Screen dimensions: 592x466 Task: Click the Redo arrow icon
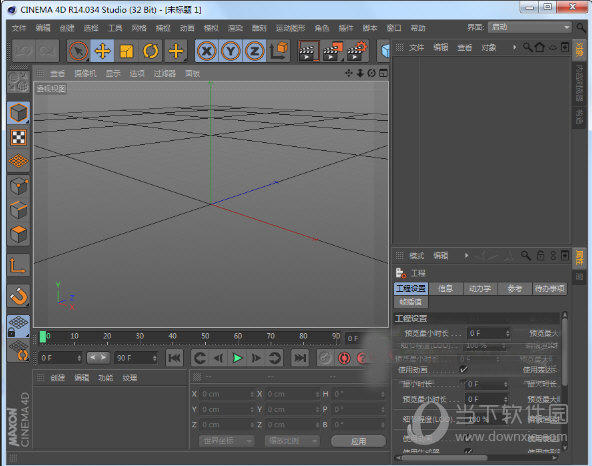click(47, 51)
